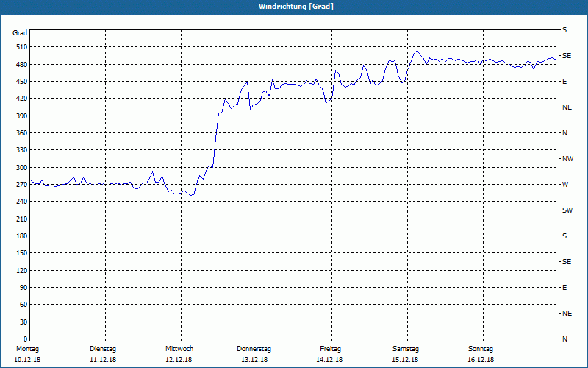
Task: Click the 150 y-axis value
Action: [x=22, y=253]
